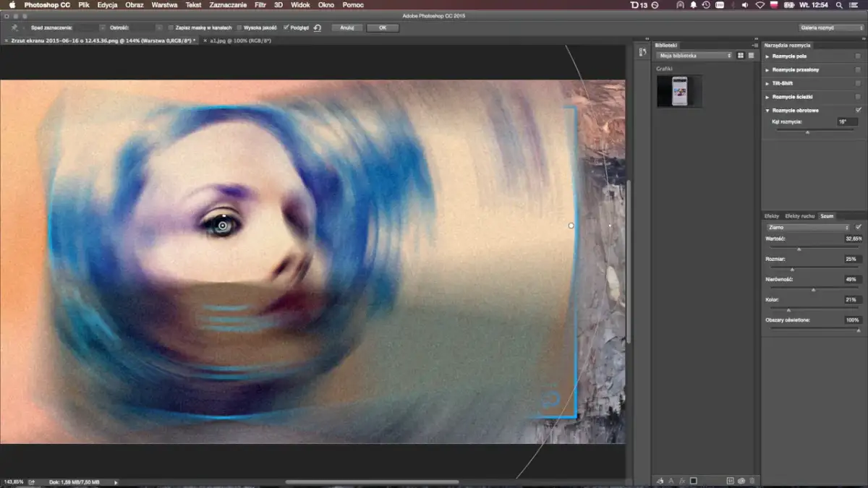Click the reset arrow icon in options bar
Viewport: 868px width, 488px height.
(316, 27)
